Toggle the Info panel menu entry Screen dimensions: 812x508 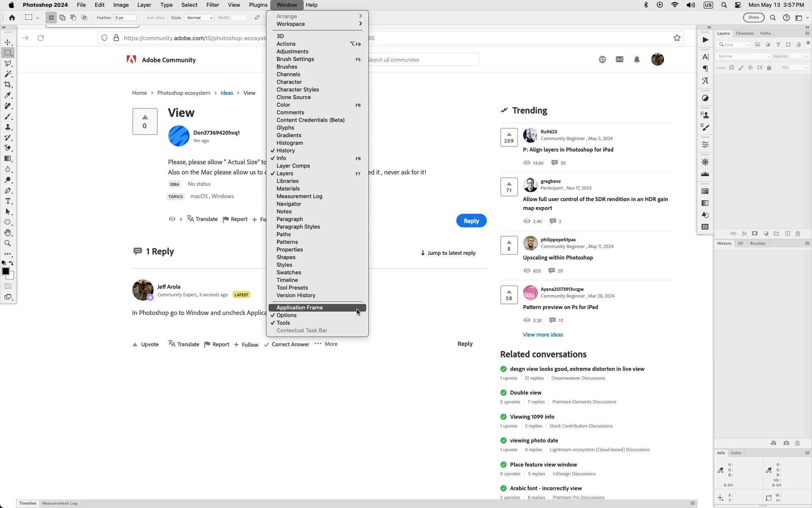281,158
